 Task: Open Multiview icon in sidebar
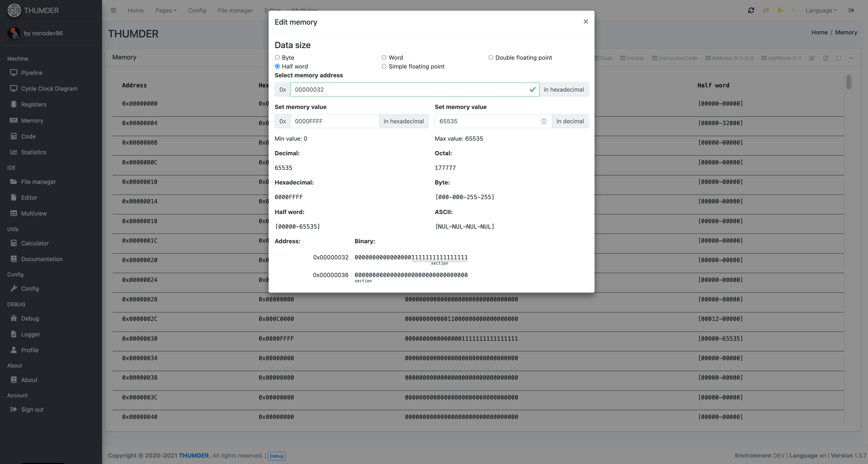click(13, 213)
